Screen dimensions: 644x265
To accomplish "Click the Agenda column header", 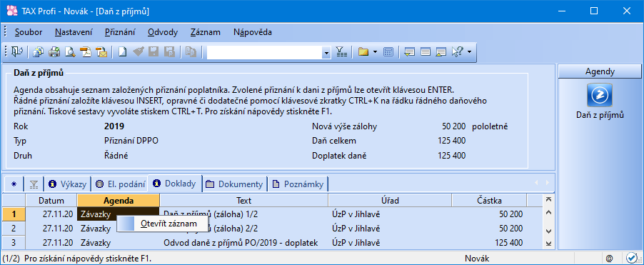I will point(119,201).
